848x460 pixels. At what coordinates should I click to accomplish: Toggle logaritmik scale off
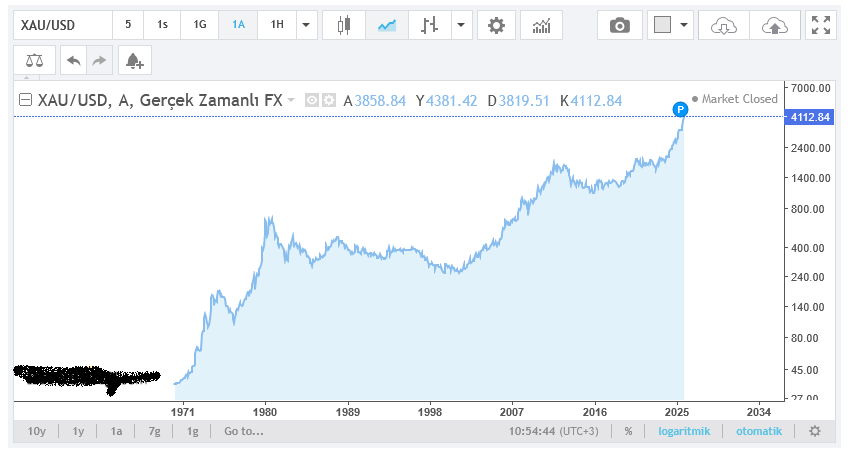pos(682,431)
